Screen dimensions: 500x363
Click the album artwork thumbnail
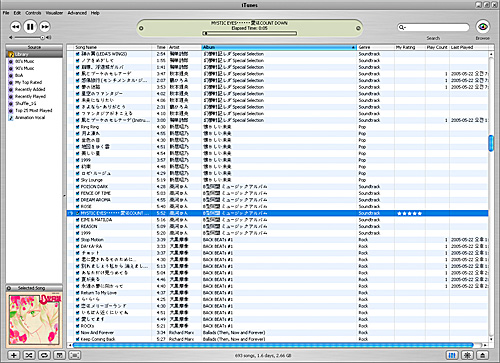(x=34, y=321)
